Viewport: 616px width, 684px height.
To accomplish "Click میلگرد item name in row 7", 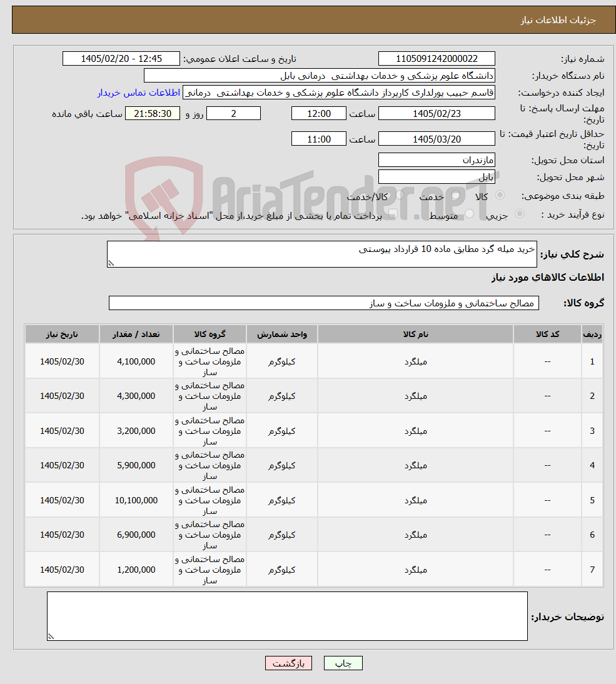I will coord(415,570).
